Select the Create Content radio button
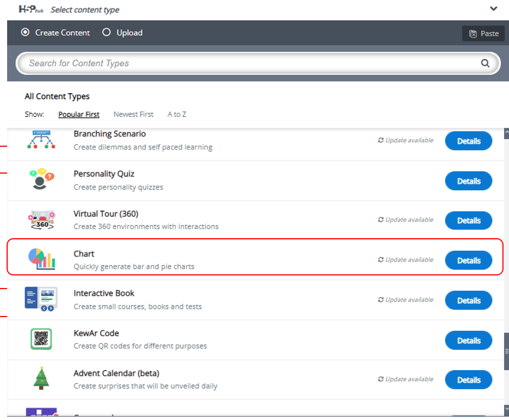509x420 pixels. click(25, 33)
